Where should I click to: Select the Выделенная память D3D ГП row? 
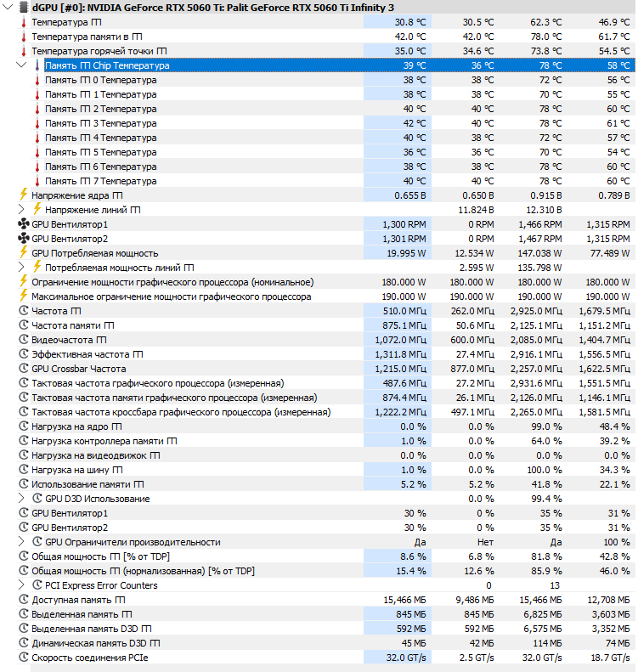(326, 629)
